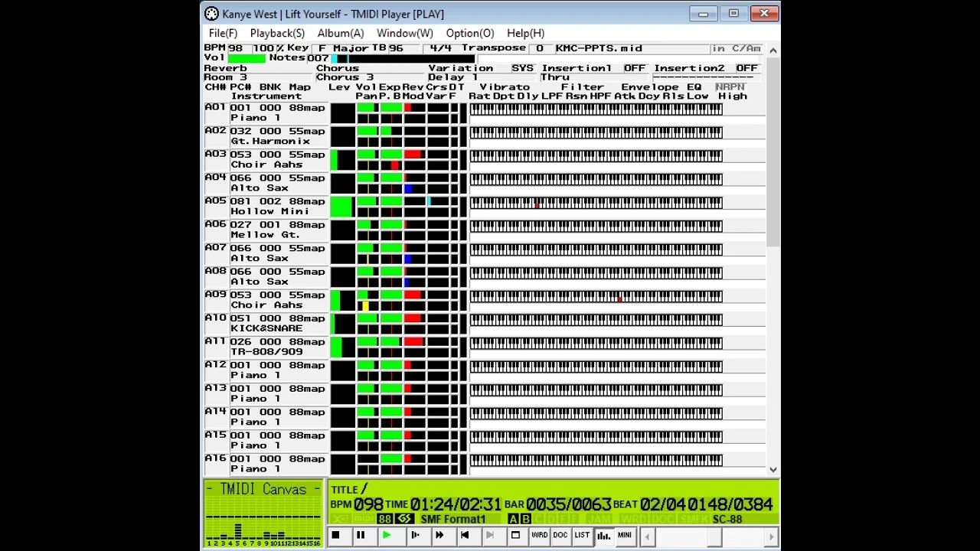This screenshot has width=980, height=551.
Task: Click port A indicator in status strip
Action: click(x=513, y=520)
